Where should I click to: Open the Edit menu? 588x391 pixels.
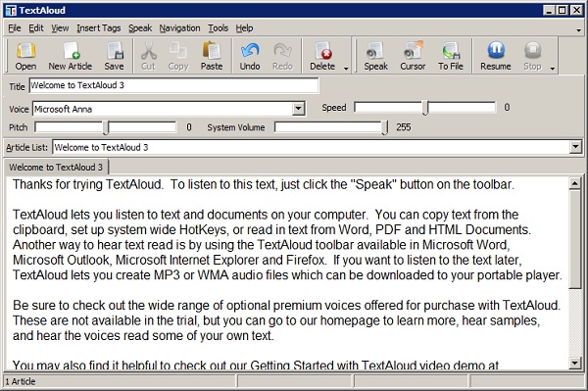[x=36, y=28]
